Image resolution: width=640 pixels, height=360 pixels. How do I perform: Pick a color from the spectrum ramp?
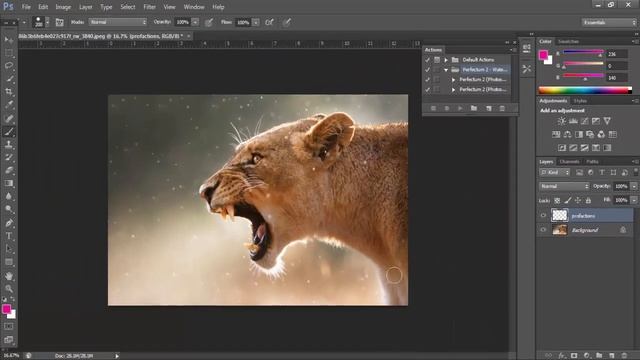click(x=585, y=90)
